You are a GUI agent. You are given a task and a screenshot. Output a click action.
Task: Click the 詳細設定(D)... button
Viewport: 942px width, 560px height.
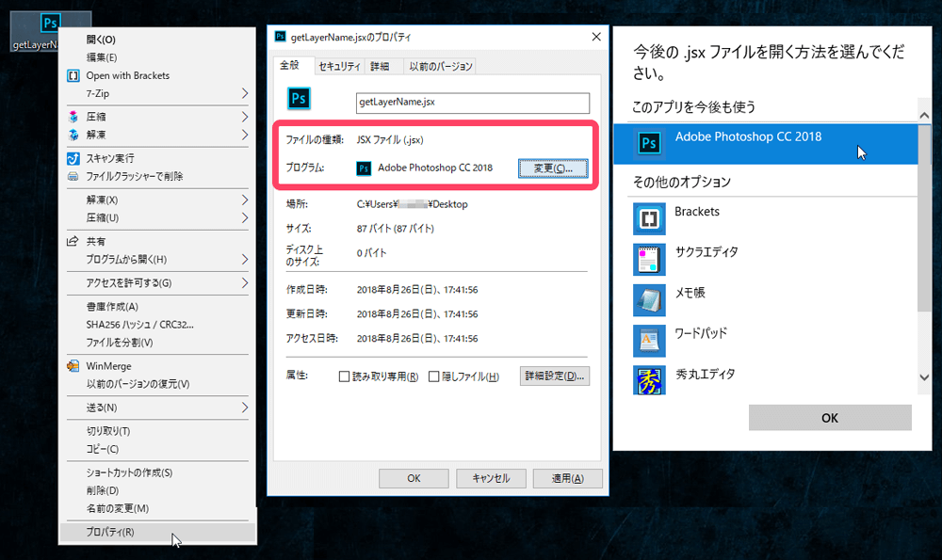pyautogui.click(x=555, y=376)
